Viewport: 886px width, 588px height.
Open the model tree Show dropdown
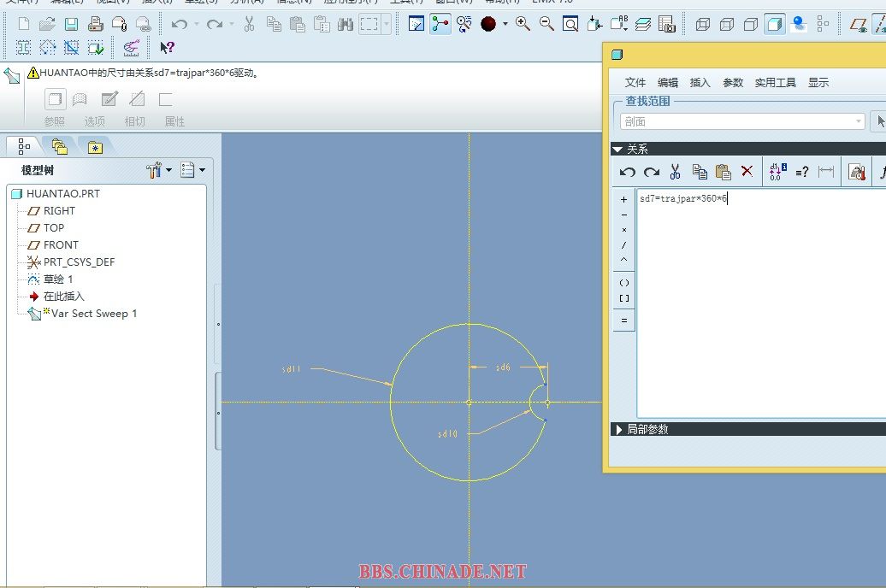pyautogui.click(x=192, y=169)
